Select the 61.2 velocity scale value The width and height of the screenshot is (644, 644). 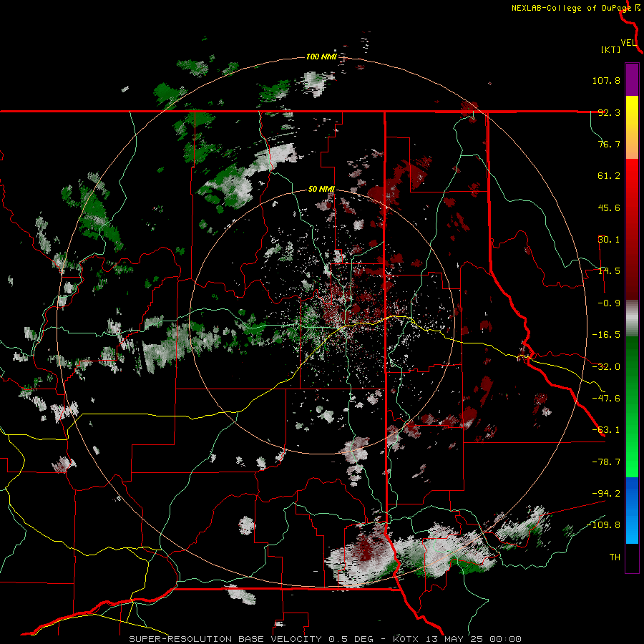tap(609, 176)
